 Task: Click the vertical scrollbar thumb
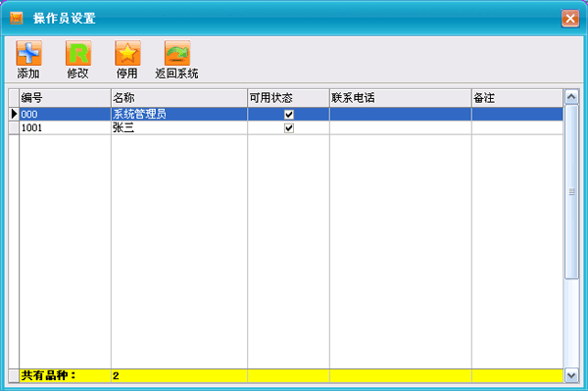[571, 192]
